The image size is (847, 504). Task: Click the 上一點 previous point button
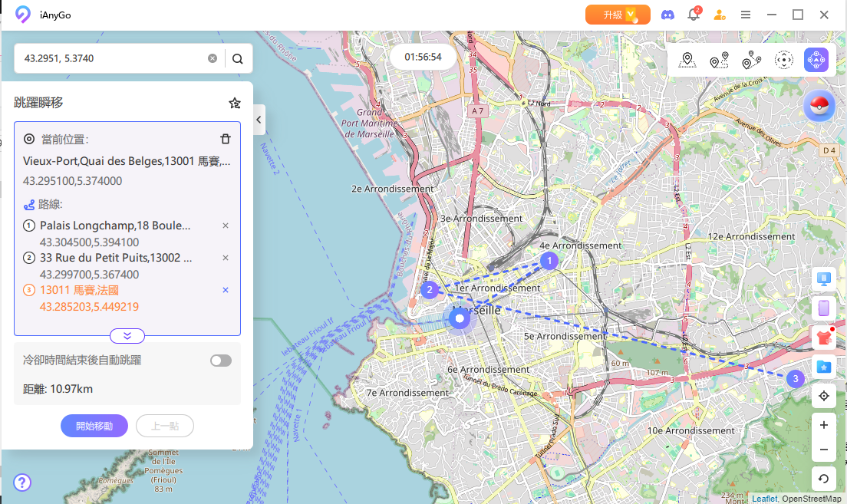click(165, 426)
